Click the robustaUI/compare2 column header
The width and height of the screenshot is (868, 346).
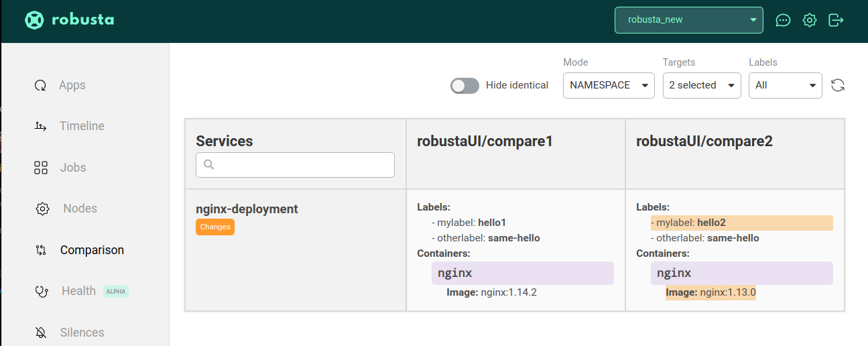coord(704,141)
